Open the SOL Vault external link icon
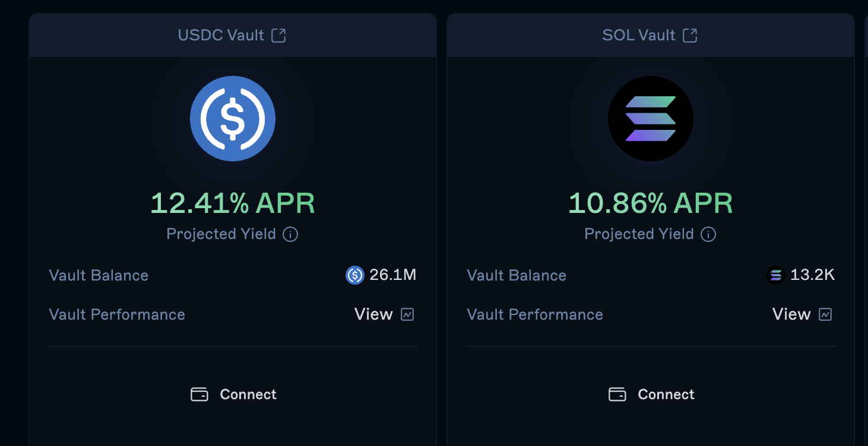Image resolution: width=868 pixels, height=446 pixels. tap(690, 35)
